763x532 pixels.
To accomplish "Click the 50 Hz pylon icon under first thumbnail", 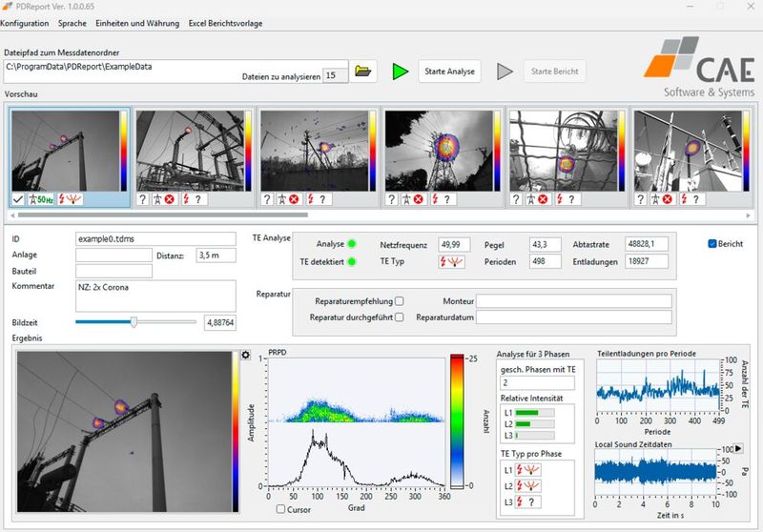I will [x=40, y=199].
